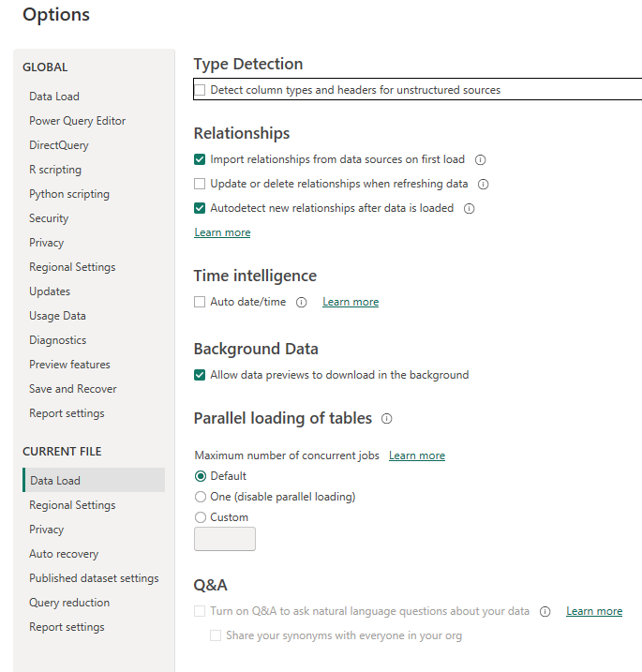Image resolution: width=642 pixels, height=672 pixels.
Task: Select One (disable parallel loading) option
Action: click(201, 497)
